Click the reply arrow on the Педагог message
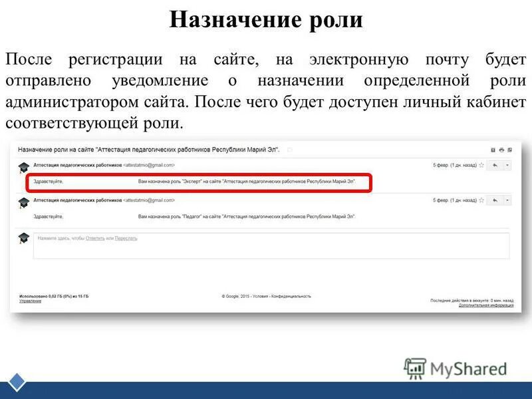The height and width of the screenshot is (399, 532). (495, 199)
